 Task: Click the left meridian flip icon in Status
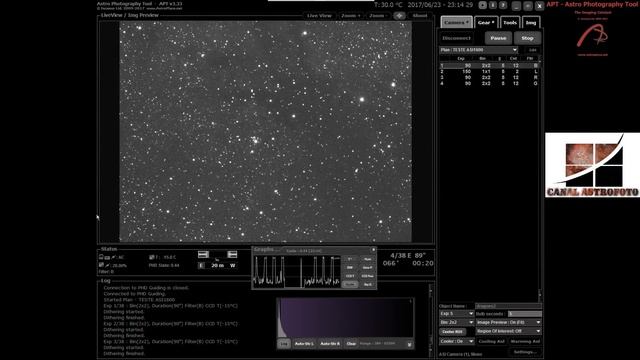tap(203, 254)
